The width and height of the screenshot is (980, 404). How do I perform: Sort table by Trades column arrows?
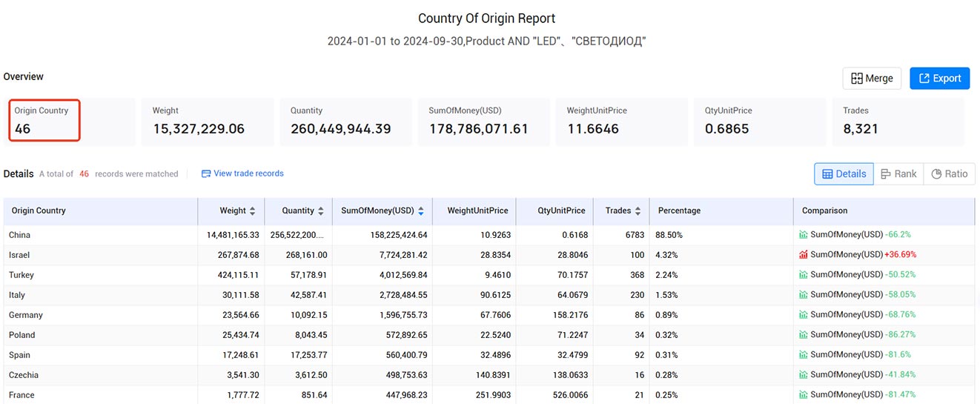(x=638, y=211)
